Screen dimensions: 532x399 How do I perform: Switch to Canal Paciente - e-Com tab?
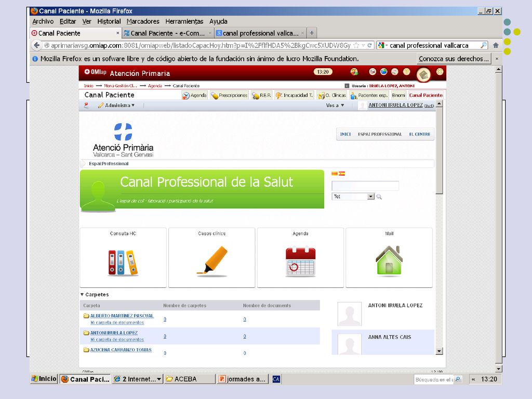pyautogui.click(x=168, y=33)
